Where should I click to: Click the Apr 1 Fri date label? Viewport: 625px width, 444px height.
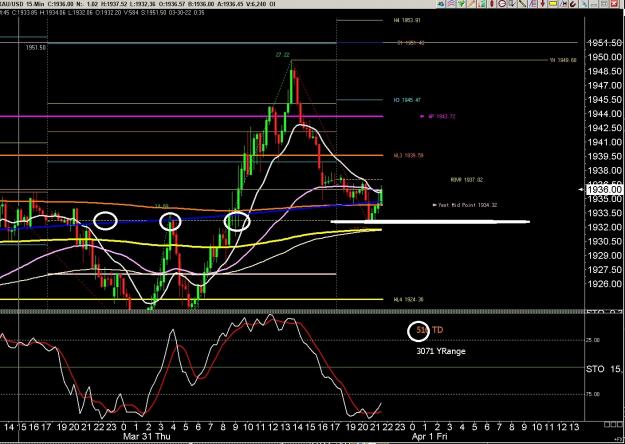click(430, 436)
